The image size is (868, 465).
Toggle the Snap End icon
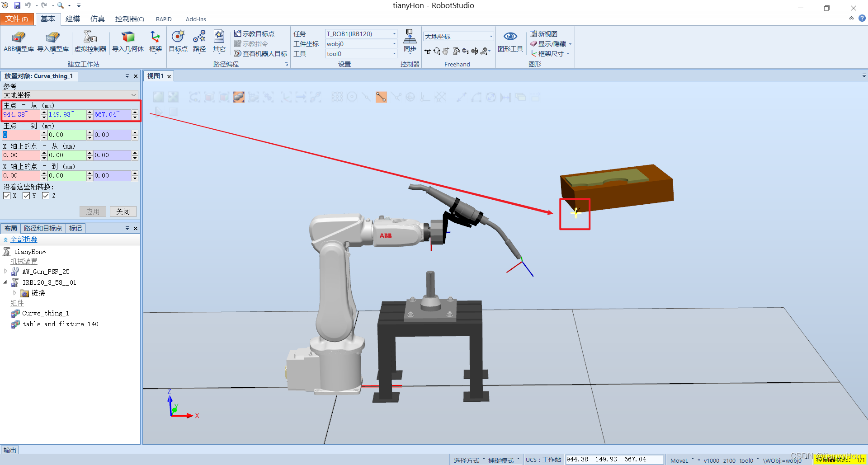pos(381,97)
